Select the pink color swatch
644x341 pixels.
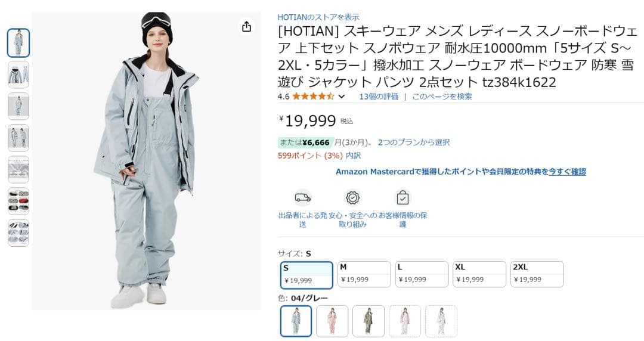click(332, 321)
